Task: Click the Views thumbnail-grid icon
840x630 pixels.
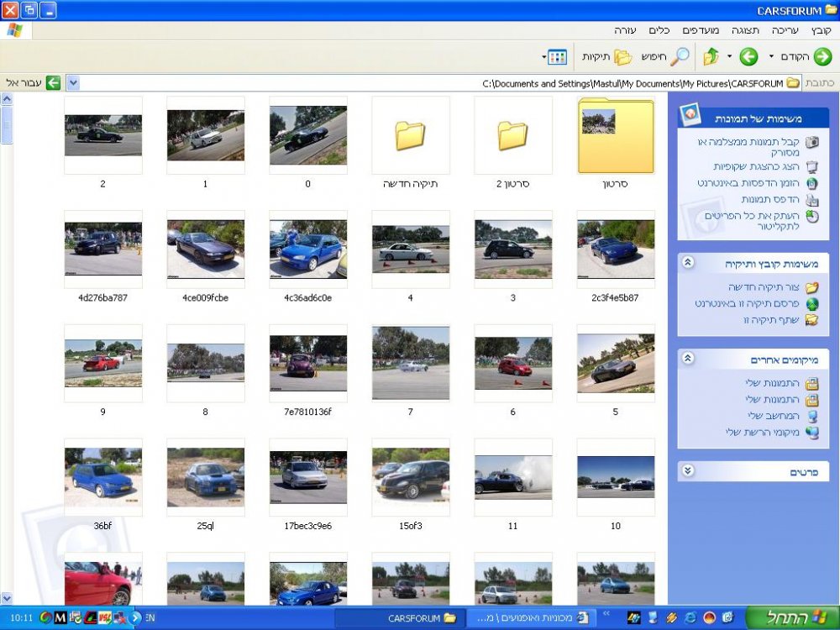Action: (557, 57)
